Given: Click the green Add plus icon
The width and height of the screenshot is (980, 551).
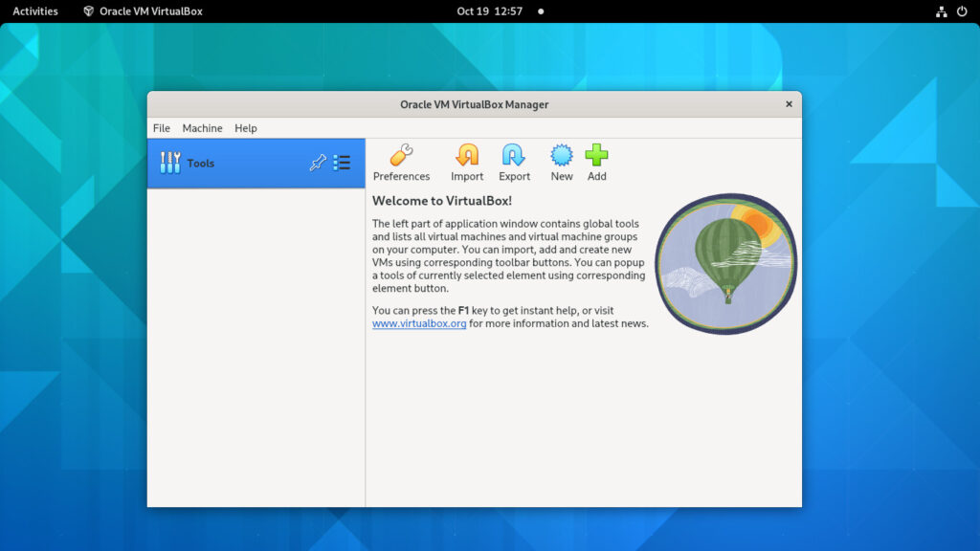Looking at the screenshot, I should click(x=597, y=156).
